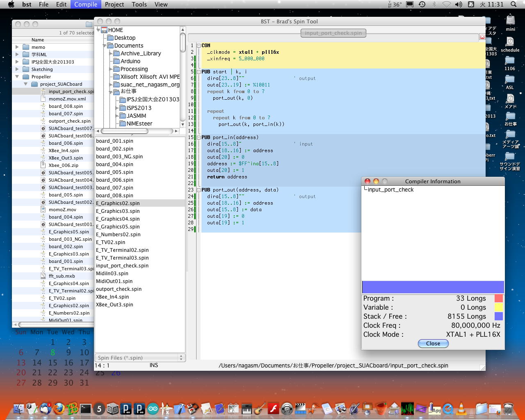Click Close in Compiler Information dialog

coord(433,343)
